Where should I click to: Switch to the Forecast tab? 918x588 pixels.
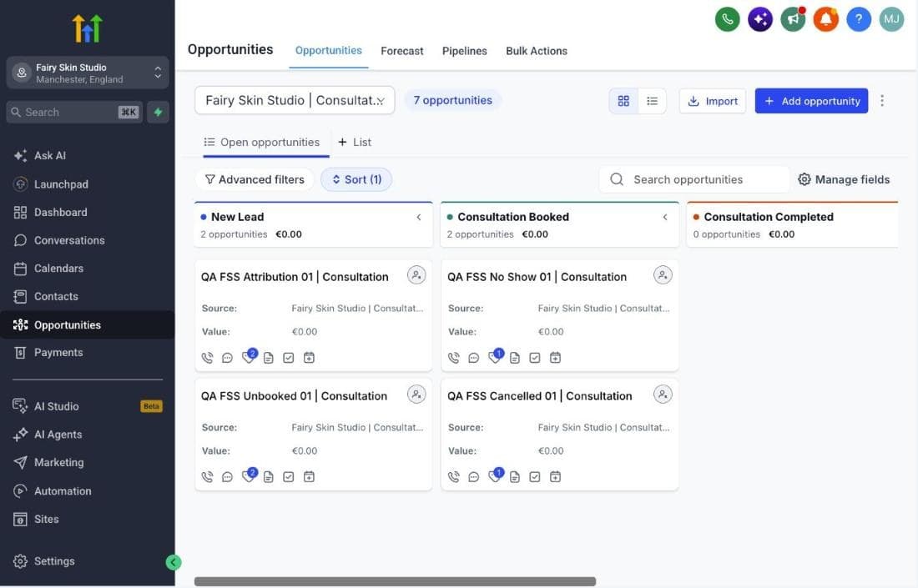pos(401,51)
